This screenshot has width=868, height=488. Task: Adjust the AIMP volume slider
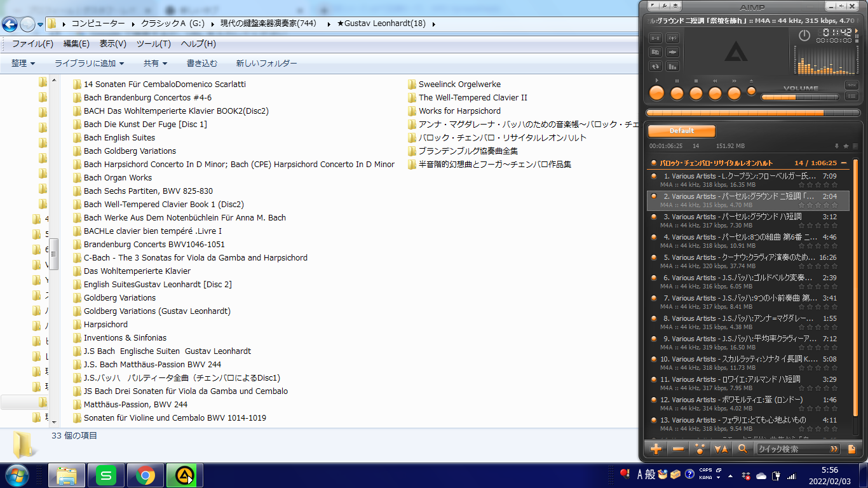(801, 97)
